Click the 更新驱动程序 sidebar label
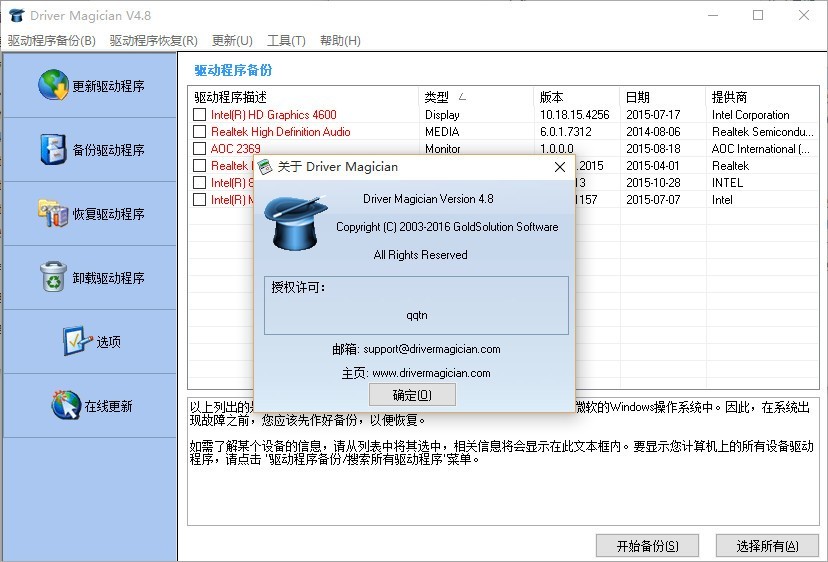 tap(108, 86)
